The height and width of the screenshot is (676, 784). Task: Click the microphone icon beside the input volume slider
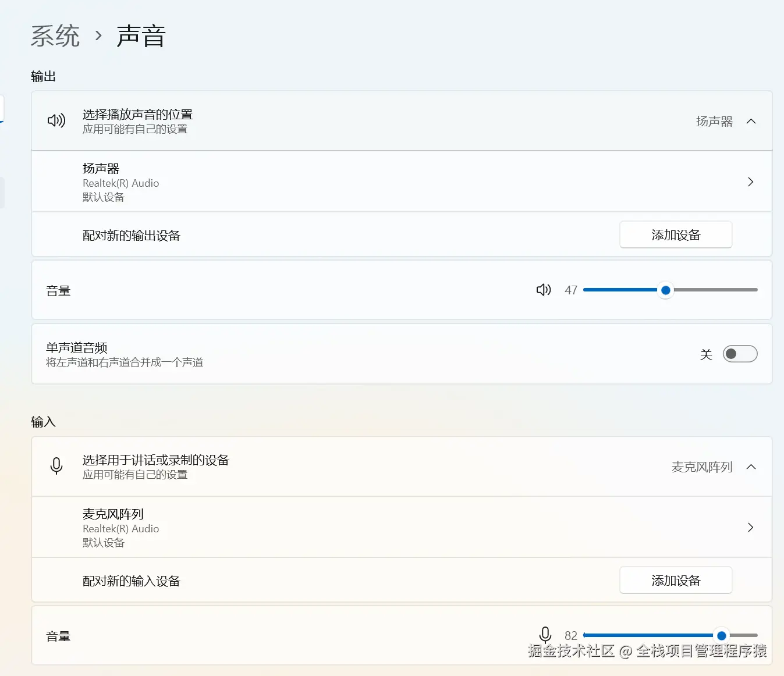[x=545, y=635]
